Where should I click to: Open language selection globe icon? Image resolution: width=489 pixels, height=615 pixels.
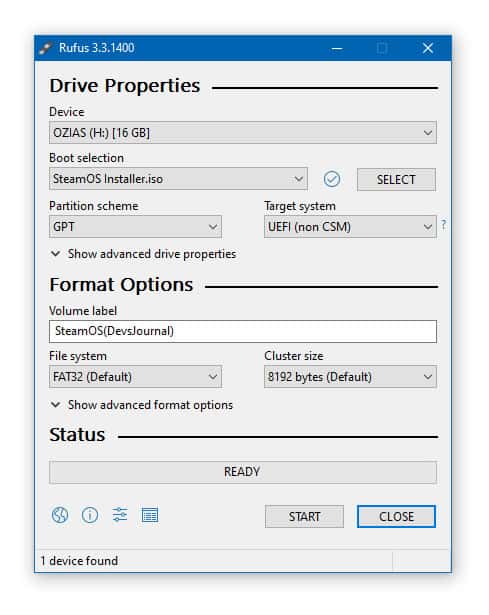(60, 515)
